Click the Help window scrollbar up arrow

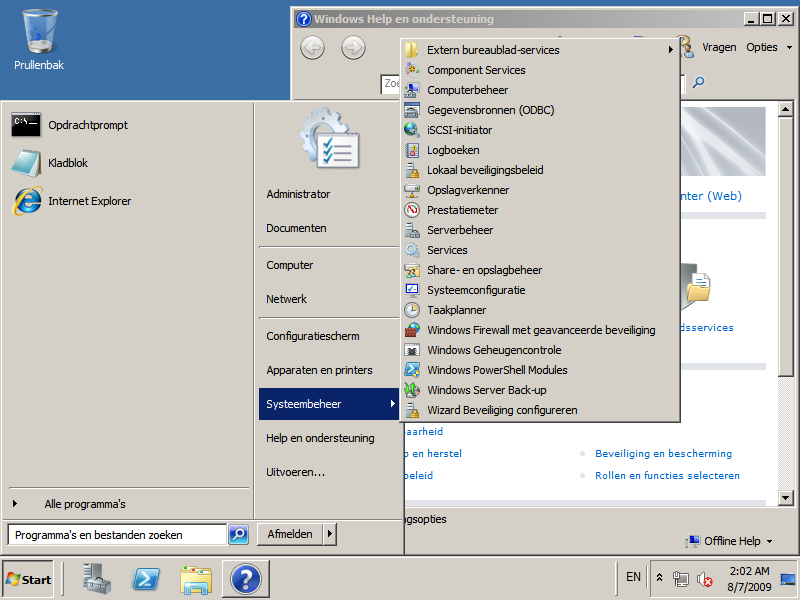pos(786,109)
